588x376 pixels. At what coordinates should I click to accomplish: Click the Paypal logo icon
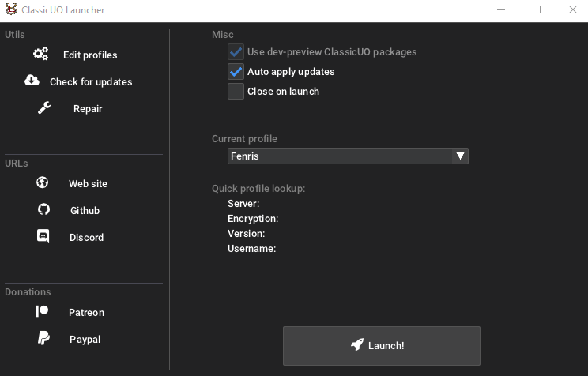(43, 339)
